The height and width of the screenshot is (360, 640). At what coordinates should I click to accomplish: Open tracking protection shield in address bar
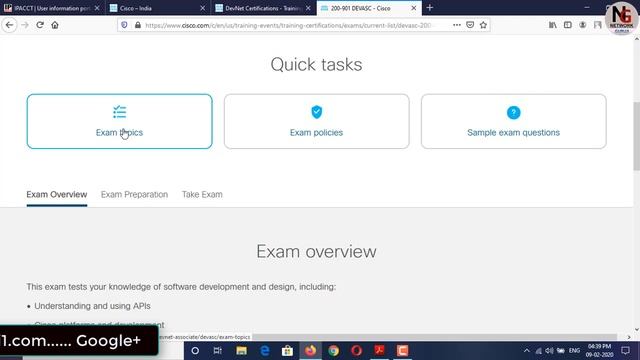coord(124,25)
